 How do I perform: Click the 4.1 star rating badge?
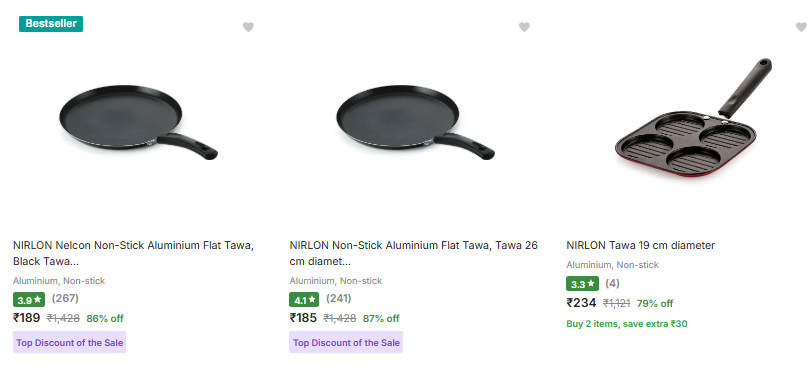[304, 300]
